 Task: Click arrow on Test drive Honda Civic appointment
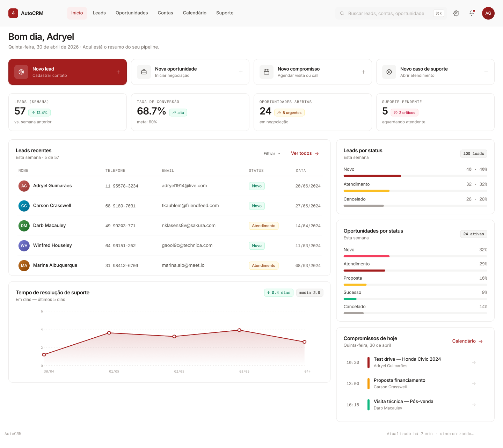474,362
